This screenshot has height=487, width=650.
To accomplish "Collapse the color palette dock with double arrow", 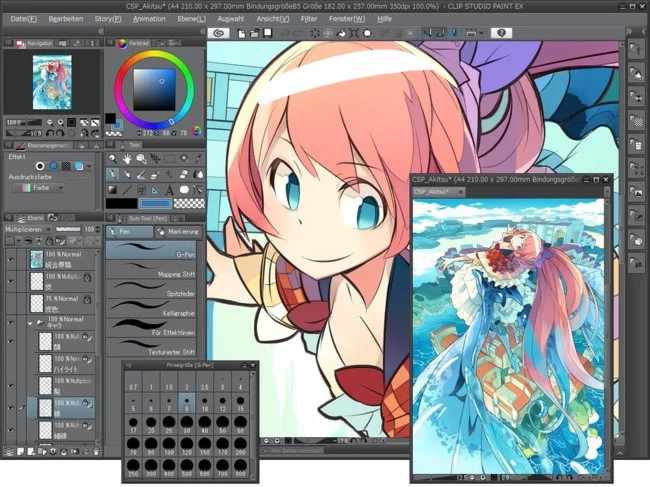I will pos(203,31).
